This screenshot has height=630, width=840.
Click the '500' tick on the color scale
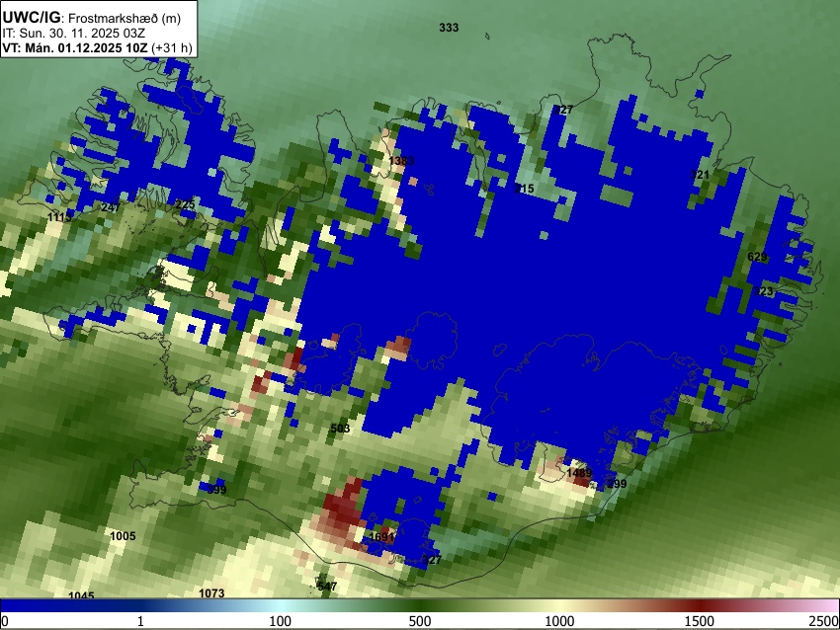(x=420, y=621)
